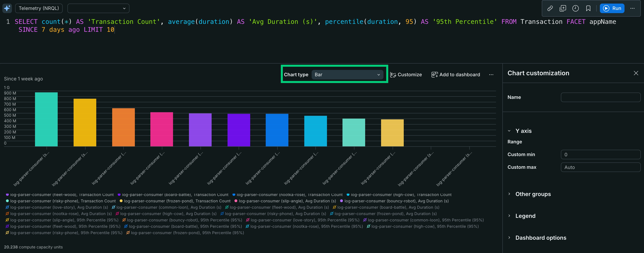The height and width of the screenshot is (253, 644).
Task: Show high-cow Avg Duration (s) series
Action: pos(166,214)
